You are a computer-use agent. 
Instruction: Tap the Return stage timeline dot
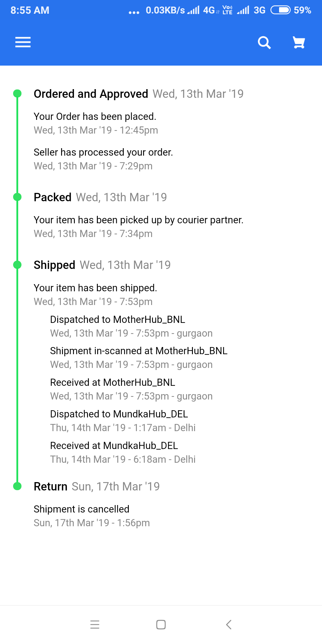point(18,486)
